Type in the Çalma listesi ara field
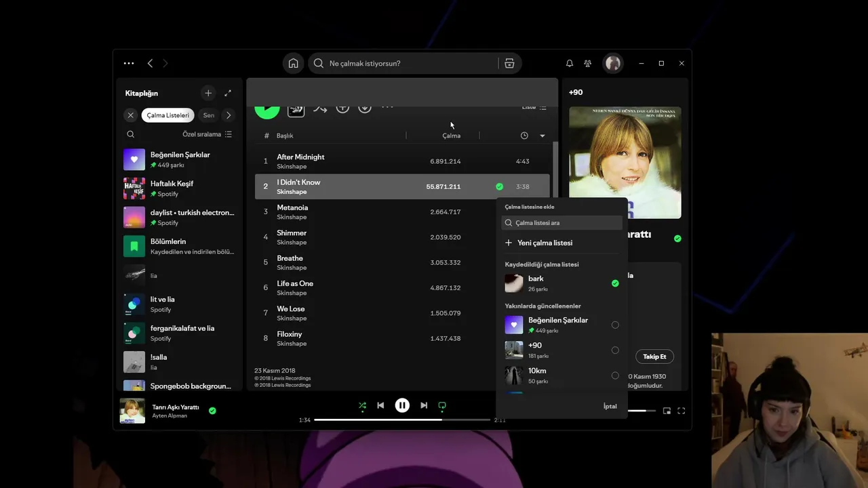The image size is (868, 488). 561,222
